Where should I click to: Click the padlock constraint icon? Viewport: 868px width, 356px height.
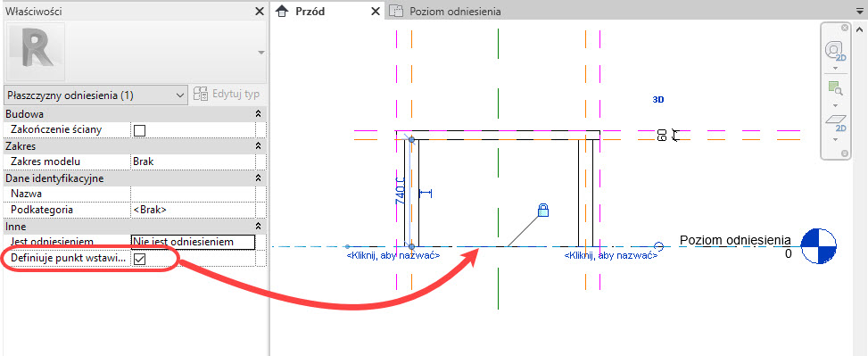click(x=543, y=210)
